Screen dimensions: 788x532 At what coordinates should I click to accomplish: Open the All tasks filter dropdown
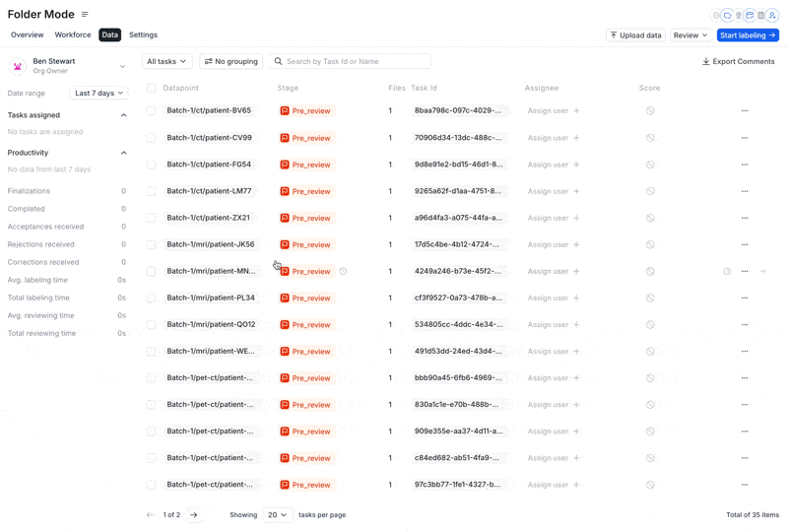tap(166, 61)
